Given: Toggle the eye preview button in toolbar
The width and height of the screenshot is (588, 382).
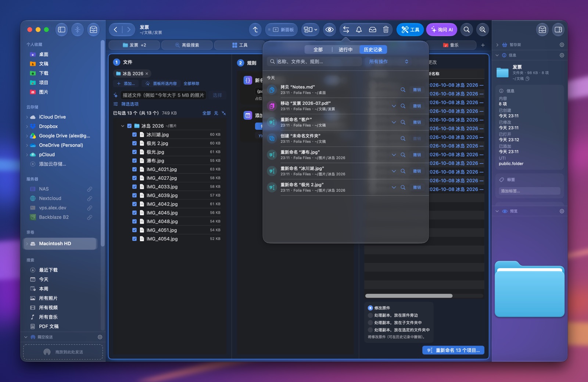Looking at the screenshot, I should 329,30.
